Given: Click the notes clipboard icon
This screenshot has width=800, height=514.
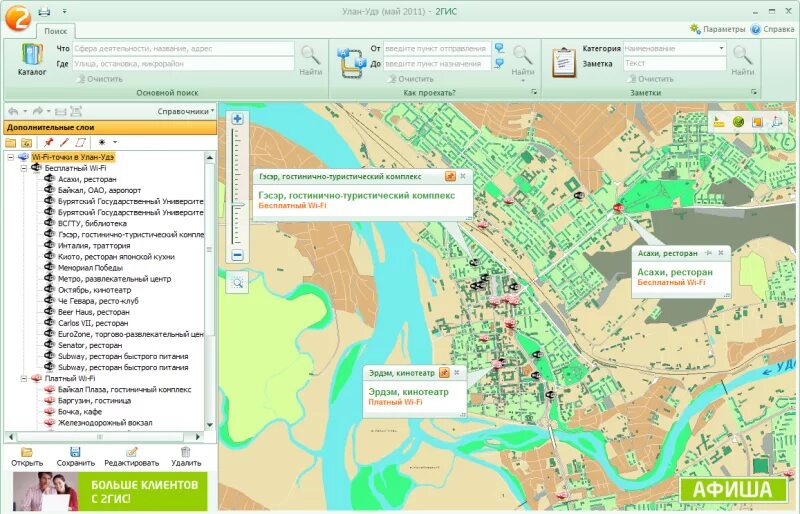Looking at the screenshot, I should click(564, 62).
